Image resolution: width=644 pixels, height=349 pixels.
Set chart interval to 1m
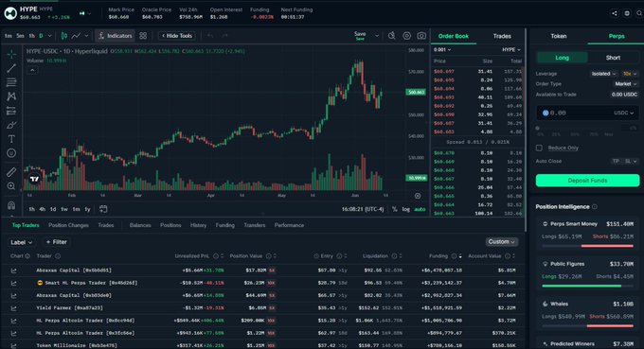9,36
